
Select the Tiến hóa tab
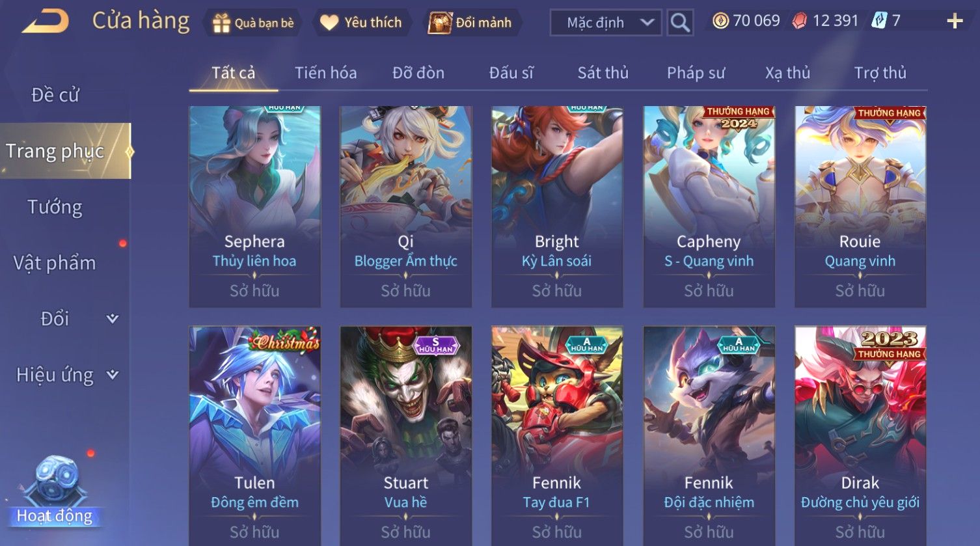tap(325, 73)
